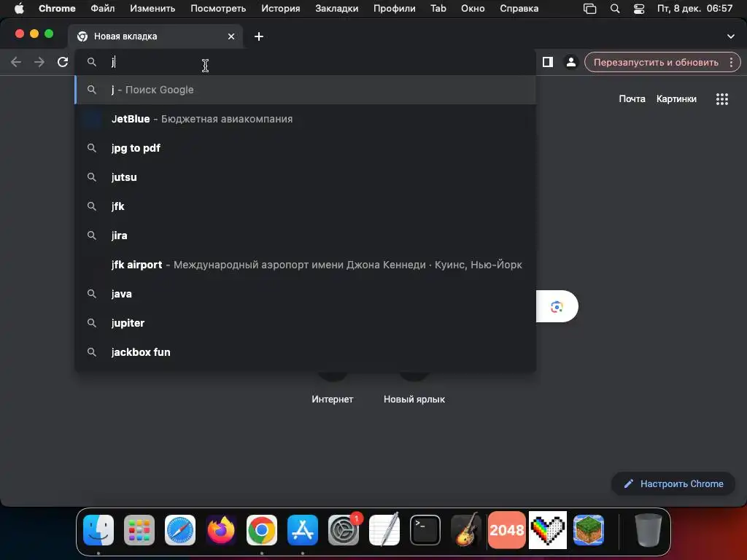Screen dimensions: 747x560
Task: Open Terminal from the Dock
Action: coord(425,529)
